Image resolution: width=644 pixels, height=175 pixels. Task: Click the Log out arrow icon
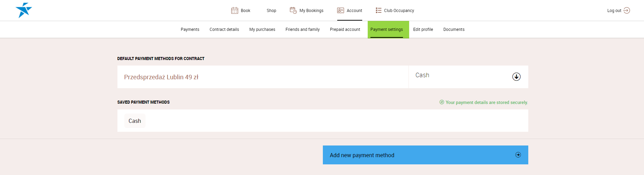click(x=627, y=11)
